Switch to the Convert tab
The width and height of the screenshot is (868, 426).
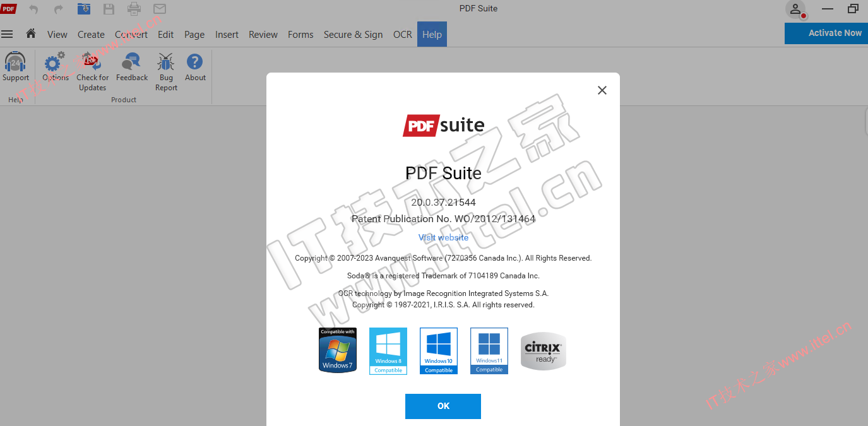131,35
